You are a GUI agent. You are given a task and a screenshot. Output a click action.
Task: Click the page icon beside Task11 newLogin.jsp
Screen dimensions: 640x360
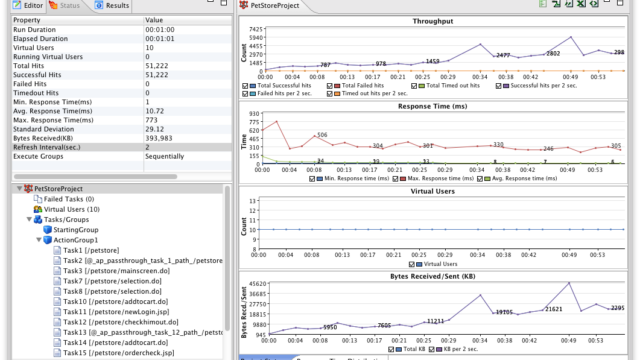click(57, 311)
